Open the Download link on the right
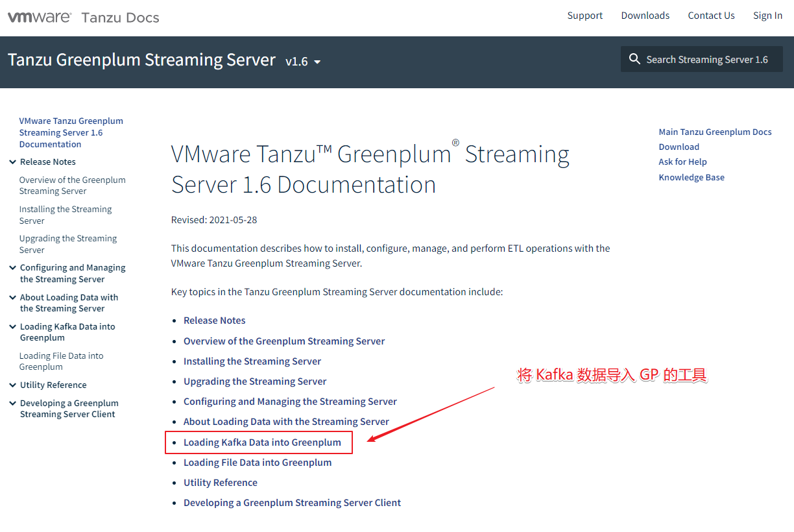 tap(679, 147)
